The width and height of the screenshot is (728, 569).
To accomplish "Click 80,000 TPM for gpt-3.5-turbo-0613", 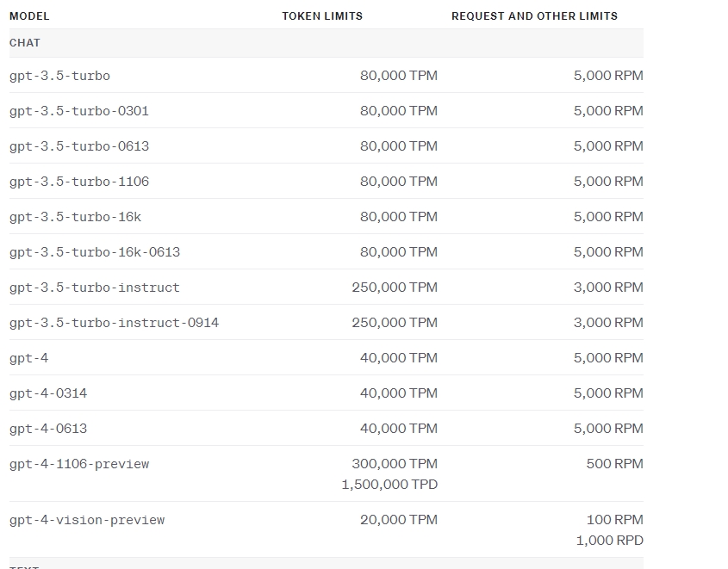I will coord(399,146).
